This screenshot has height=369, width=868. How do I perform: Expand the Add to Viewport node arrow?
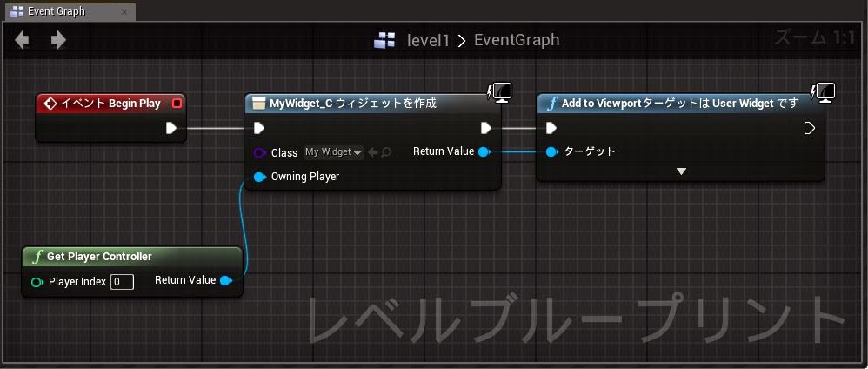click(x=681, y=171)
